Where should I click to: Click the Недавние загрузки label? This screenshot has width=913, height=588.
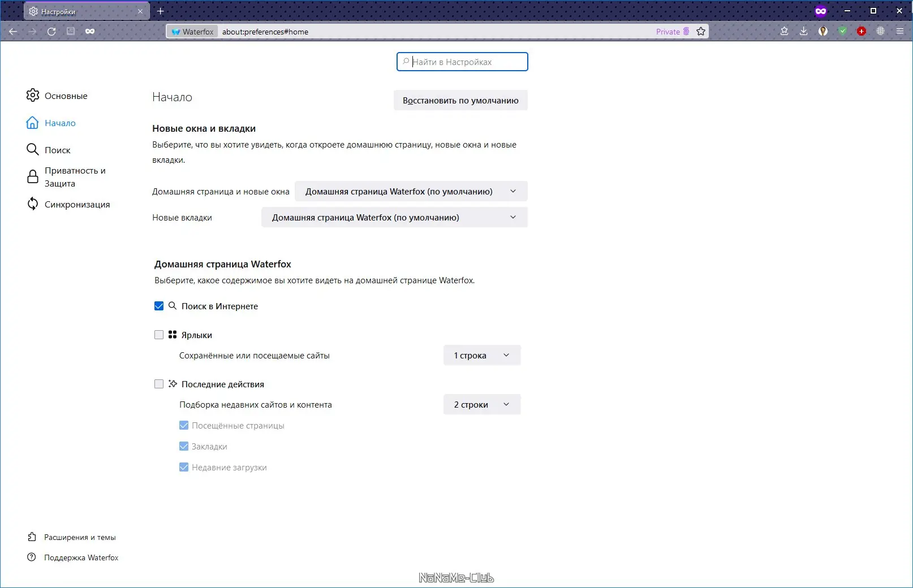[229, 467]
